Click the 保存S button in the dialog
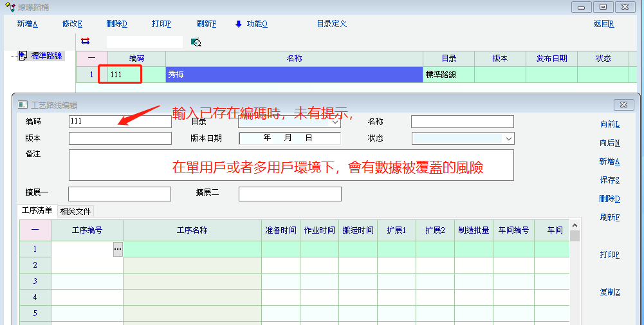 click(609, 180)
